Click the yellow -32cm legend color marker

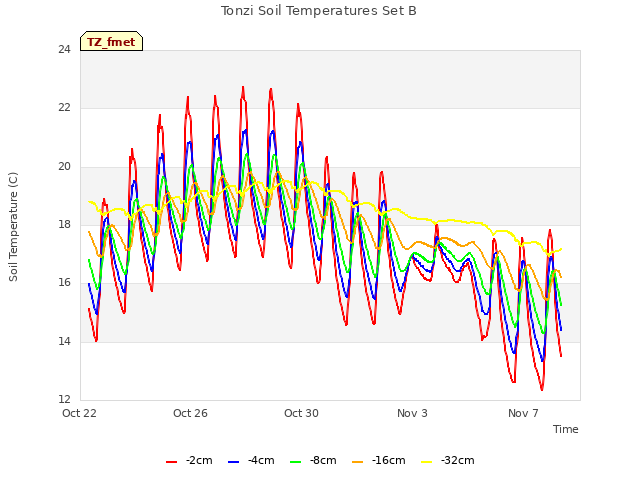427,462
